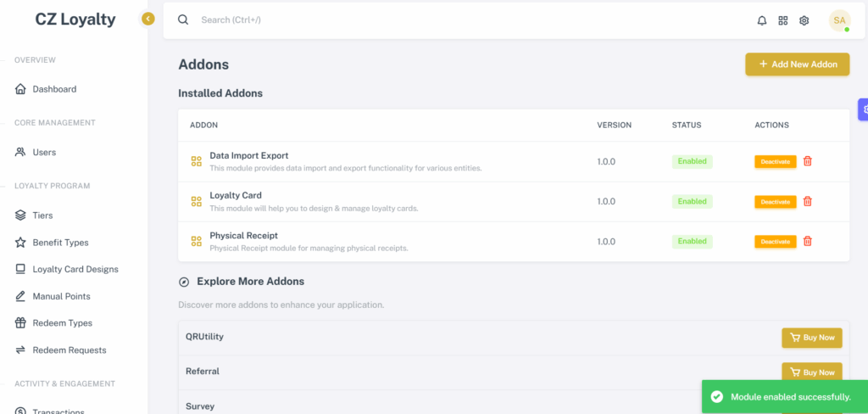Click Buy Now for Referral addon
868x414 pixels.
click(x=811, y=372)
